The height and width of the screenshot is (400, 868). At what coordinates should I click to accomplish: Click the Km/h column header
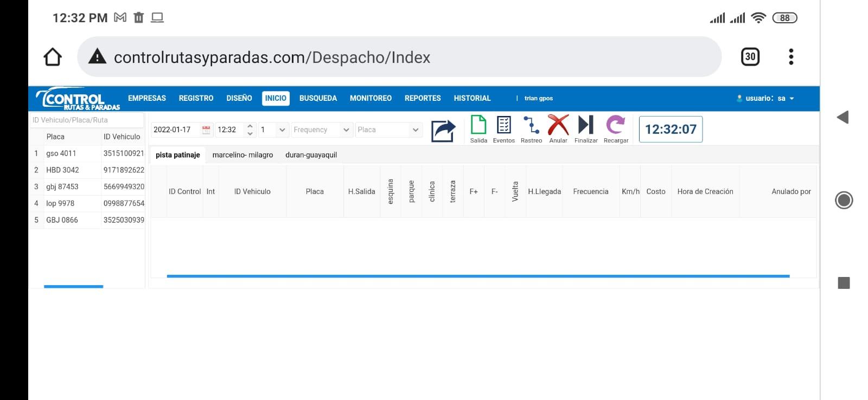tap(630, 191)
